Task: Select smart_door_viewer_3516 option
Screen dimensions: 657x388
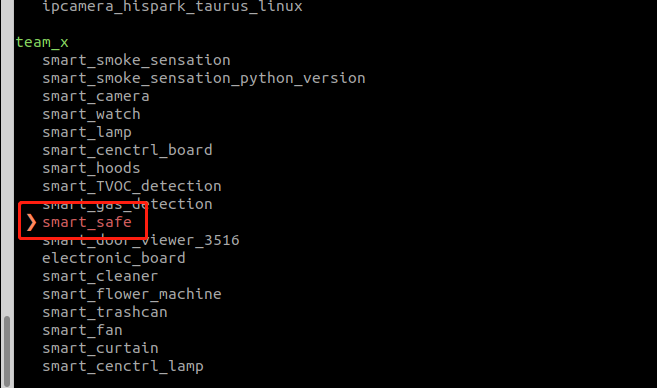Action: 141,240
